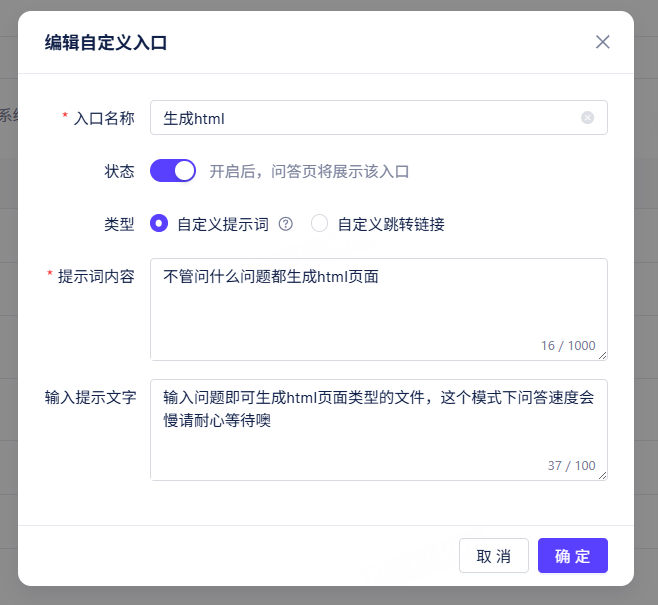Select the 自定义提示词 radio circle
658x605 pixels.
click(159, 223)
